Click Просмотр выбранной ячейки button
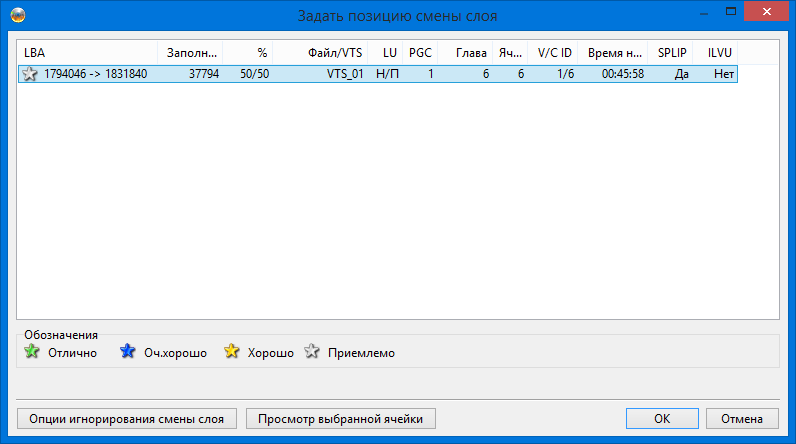 [341, 419]
